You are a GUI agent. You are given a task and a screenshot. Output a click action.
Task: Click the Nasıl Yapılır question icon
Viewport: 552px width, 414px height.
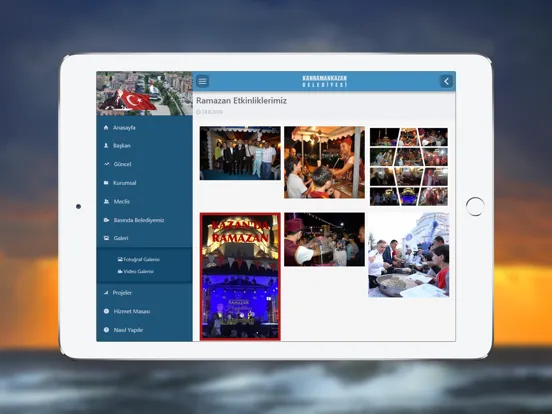click(106, 330)
